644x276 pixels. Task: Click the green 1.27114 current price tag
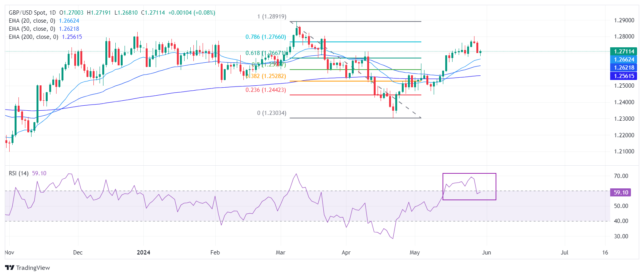pyautogui.click(x=624, y=52)
